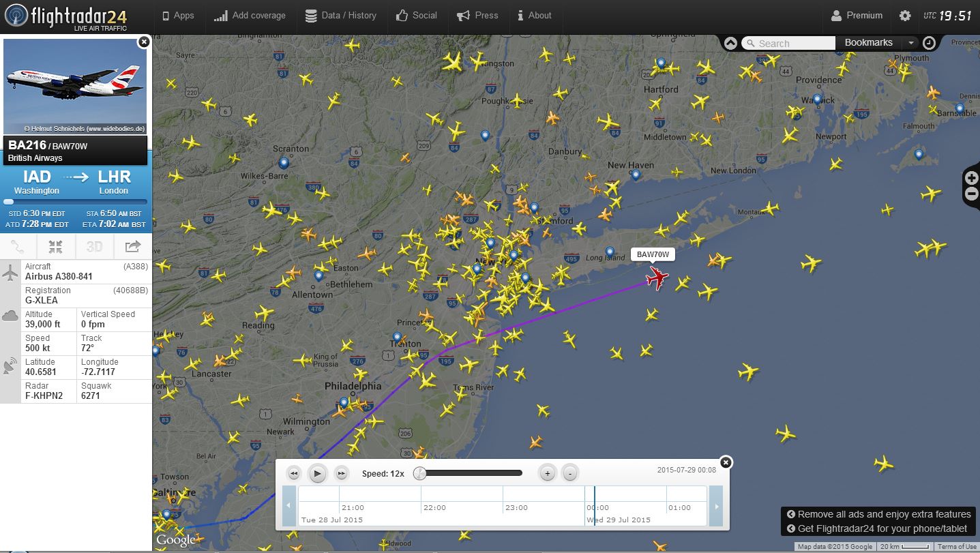
Task: Toggle the 3D view button
Action: tap(94, 246)
